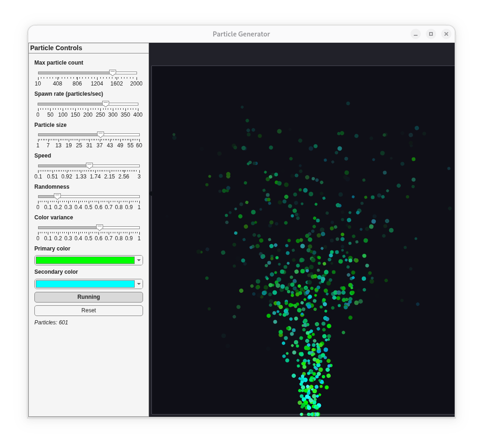Click the Randomness slider handle
This screenshot has width=483, height=448.
(57, 197)
